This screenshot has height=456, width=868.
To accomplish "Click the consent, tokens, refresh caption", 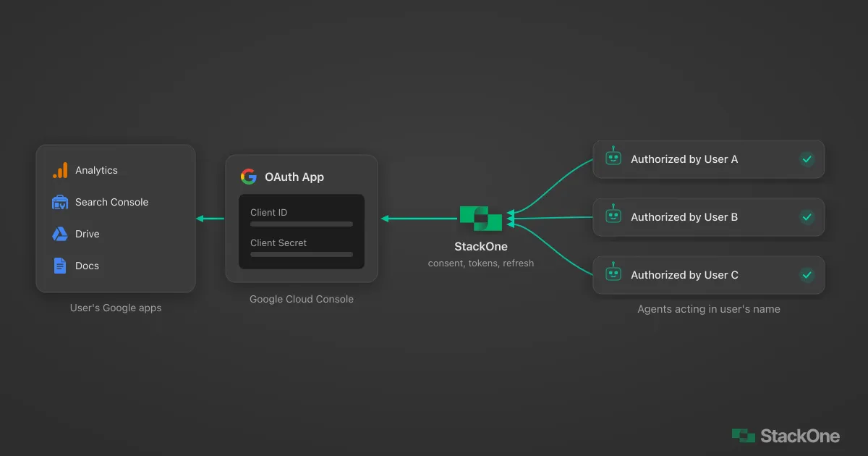I will pyautogui.click(x=481, y=263).
